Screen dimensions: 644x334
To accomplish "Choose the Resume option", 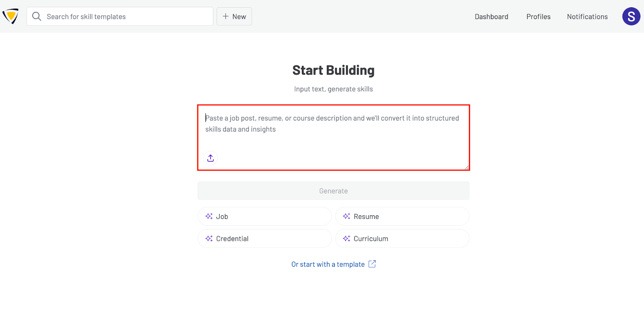I will click(x=402, y=216).
